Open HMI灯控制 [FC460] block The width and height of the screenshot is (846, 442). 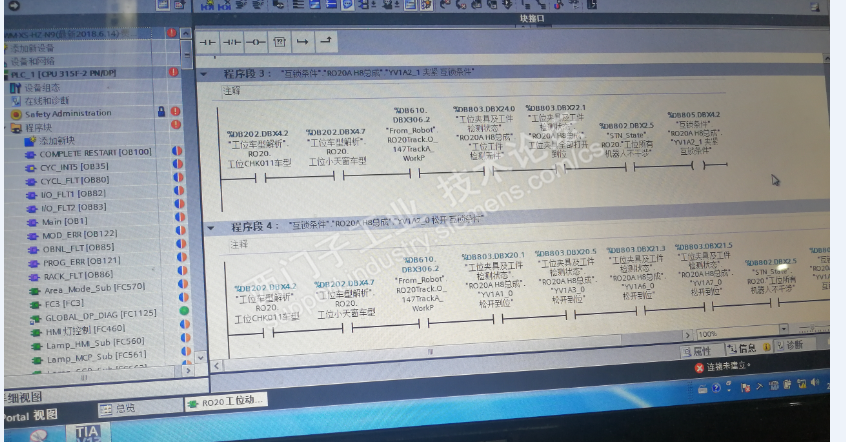click(x=85, y=330)
